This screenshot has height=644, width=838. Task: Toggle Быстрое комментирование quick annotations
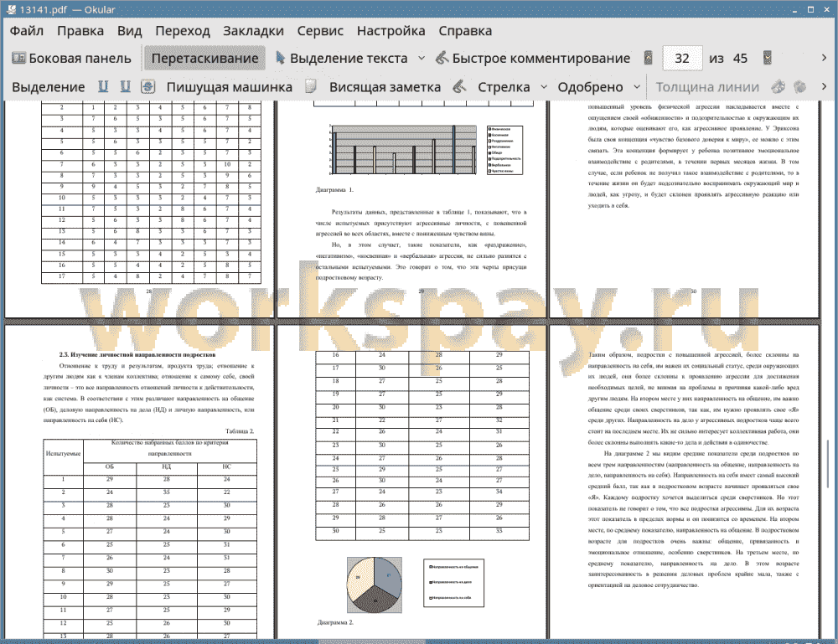point(532,59)
